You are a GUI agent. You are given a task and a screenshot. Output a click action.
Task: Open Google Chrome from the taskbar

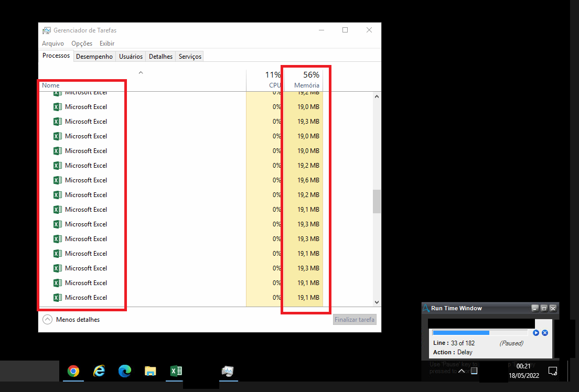pyautogui.click(x=73, y=371)
